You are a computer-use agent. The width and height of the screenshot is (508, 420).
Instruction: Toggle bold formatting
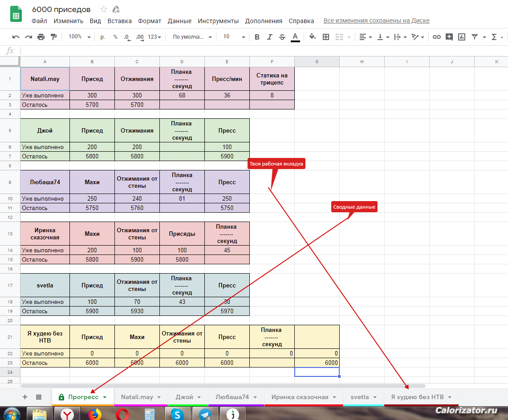[x=257, y=37]
